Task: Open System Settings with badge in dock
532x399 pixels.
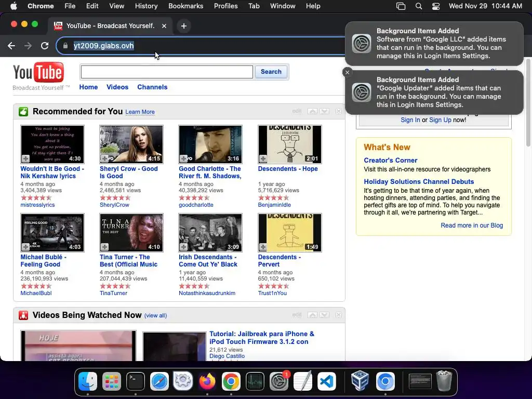Action: (x=279, y=381)
